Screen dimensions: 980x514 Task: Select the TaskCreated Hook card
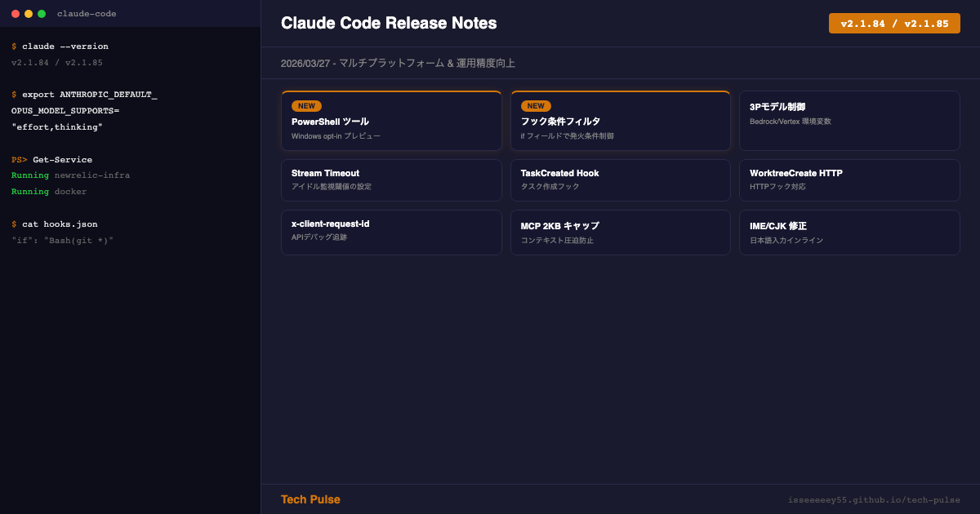click(620, 179)
